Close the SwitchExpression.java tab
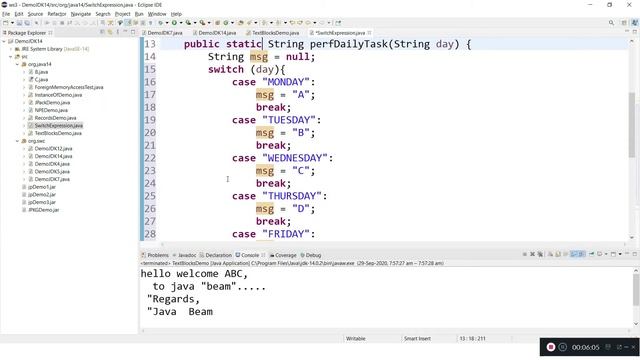 tap(369, 33)
